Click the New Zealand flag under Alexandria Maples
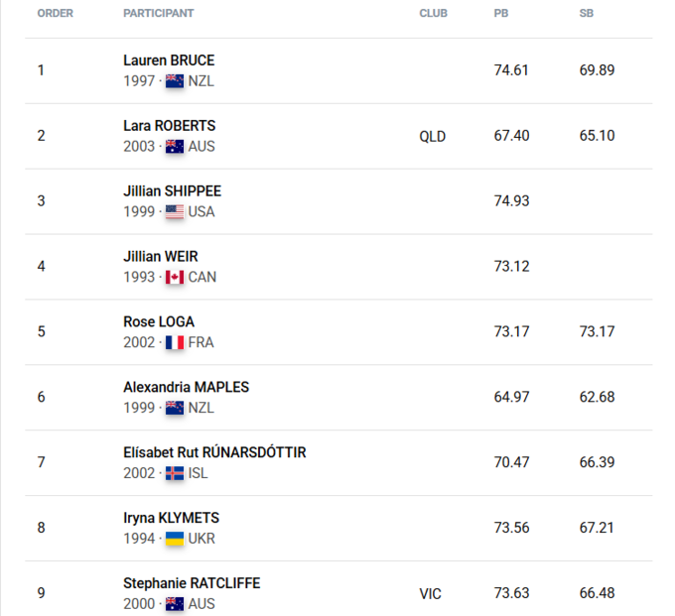Image resolution: width=675 pixels, height=616 pixels. [x=175, y=408]
